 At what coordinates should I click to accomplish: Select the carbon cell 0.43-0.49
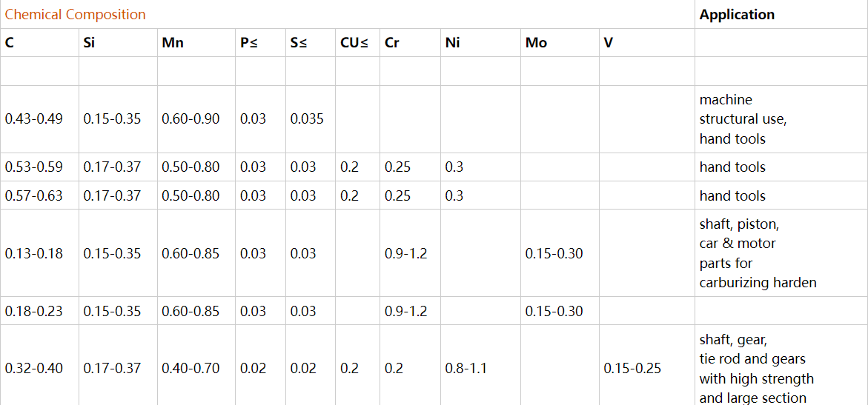[x=34, y=119]
